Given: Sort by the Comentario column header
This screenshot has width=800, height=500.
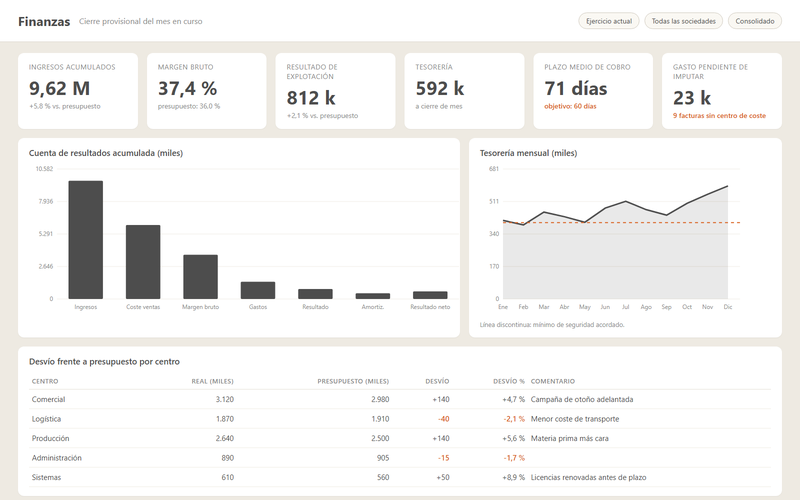Looking at the screenshot, I should (x=553, y=381).
